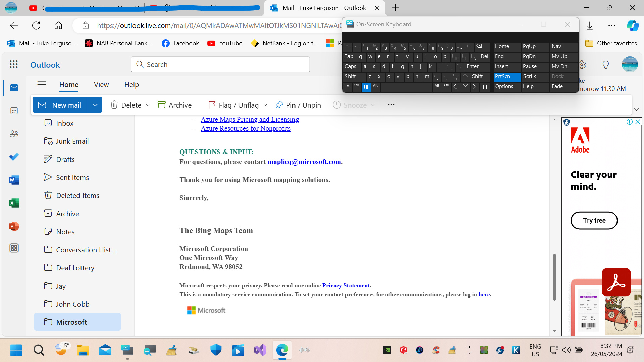Close the Adobe advertisement
644x362 pixels.
pos(638,122)
